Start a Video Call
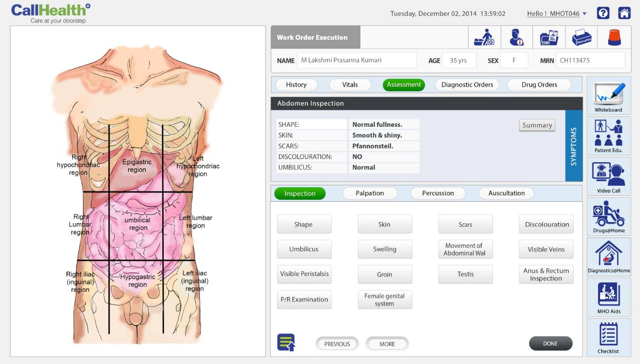 609,176
